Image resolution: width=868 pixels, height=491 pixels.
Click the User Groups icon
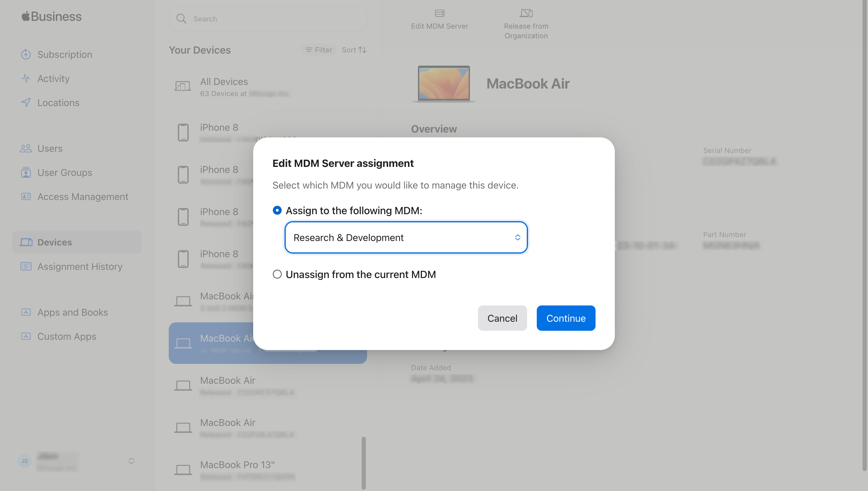point(26,172)
